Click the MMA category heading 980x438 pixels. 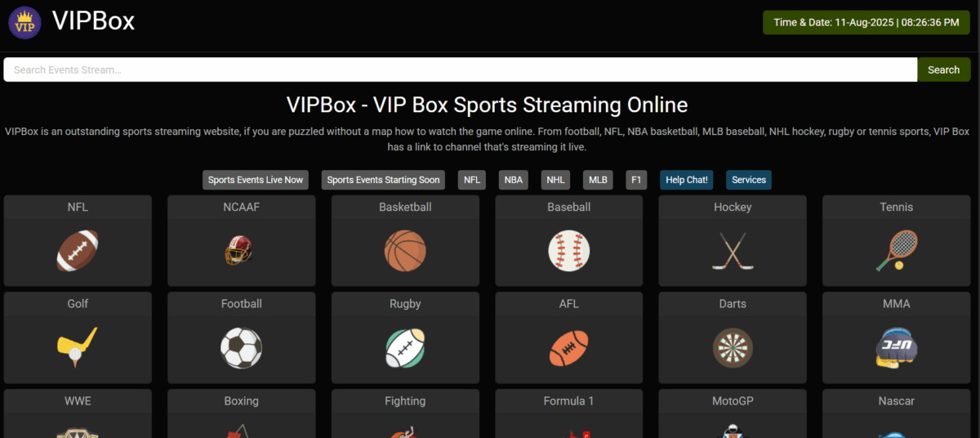tap(897, 303)
